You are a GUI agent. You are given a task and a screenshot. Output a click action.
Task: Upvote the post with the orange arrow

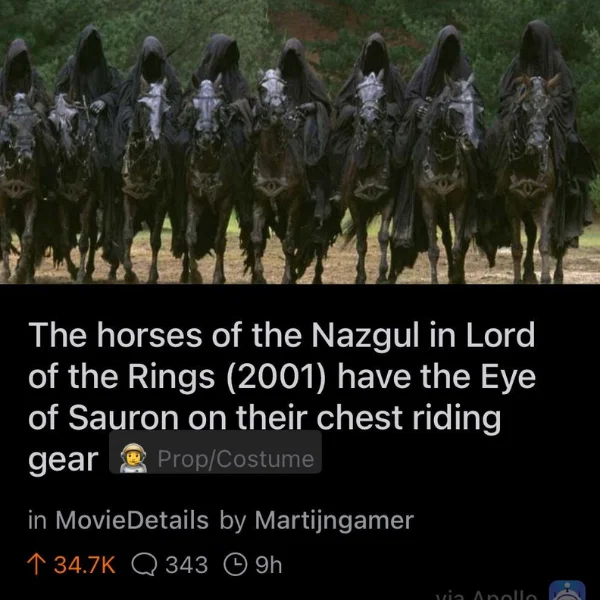point(34,565)
